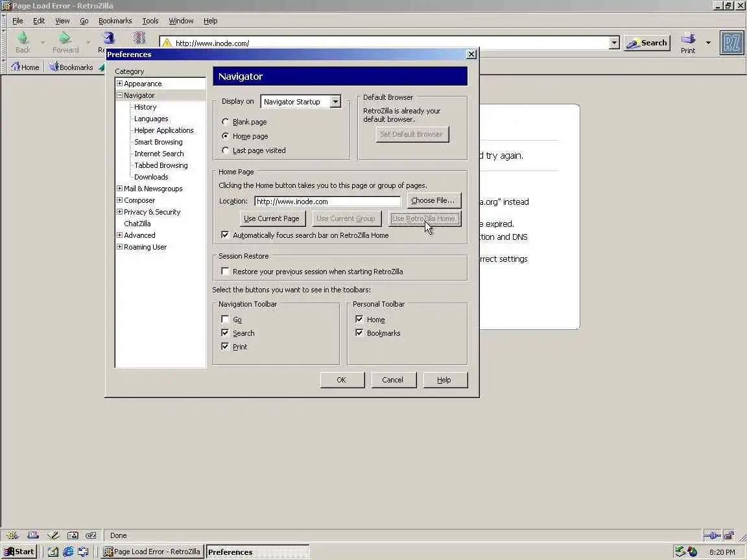Select History under Navigator category
Screen dimensions: 747x560
[x=145, y=107]
